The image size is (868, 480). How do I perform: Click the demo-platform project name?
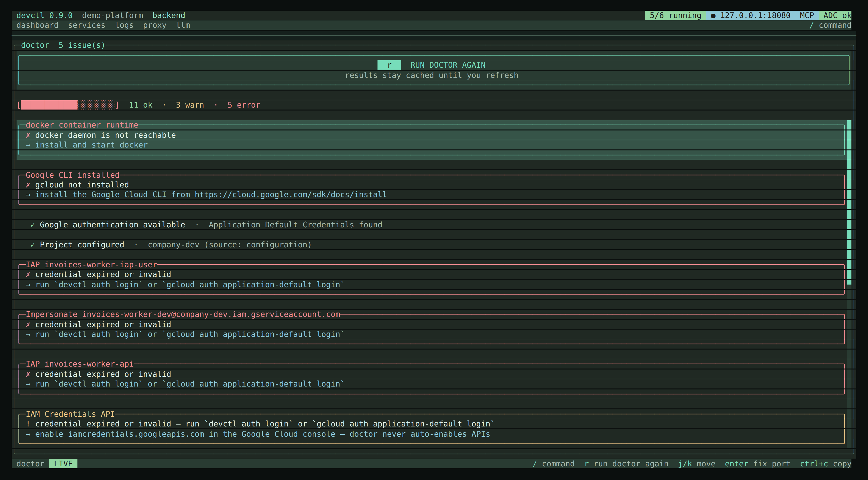(x=113, y=16)
